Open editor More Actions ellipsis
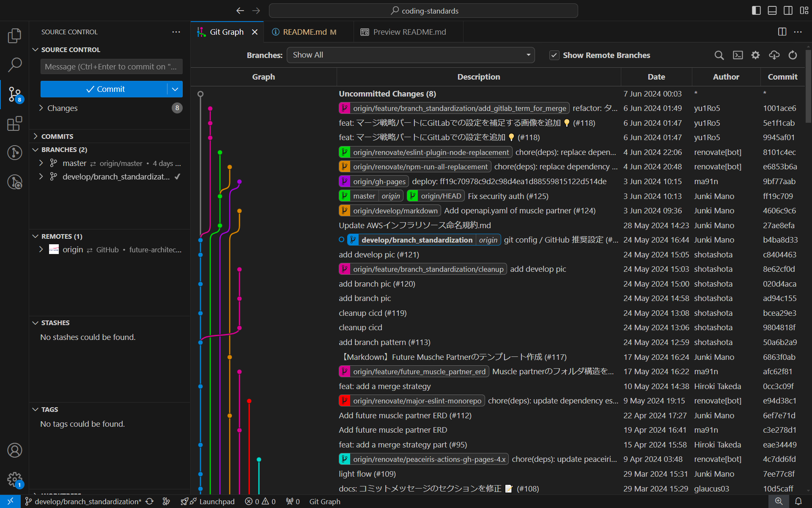812x508 pixels. tap(798, 32)
